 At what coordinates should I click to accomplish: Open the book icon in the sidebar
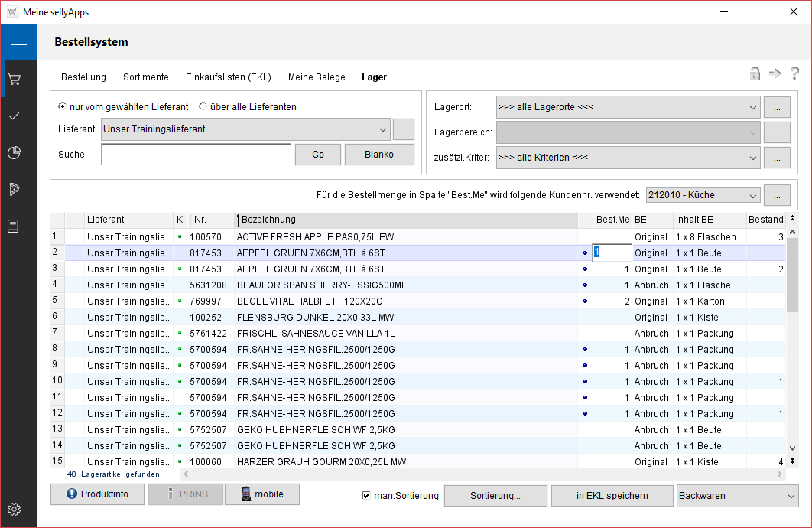(x=14, y=226)
